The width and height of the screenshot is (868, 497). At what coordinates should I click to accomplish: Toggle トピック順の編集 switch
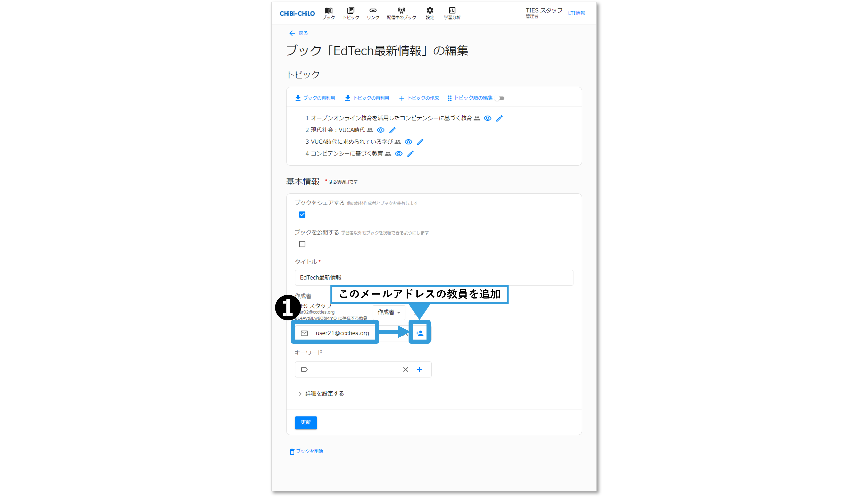[x=500, y=98]
